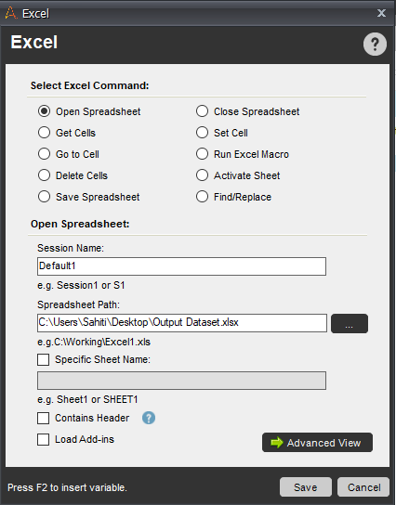Click the Save button
This screenshot has width=396, height=505.
(x=306, y=487)
